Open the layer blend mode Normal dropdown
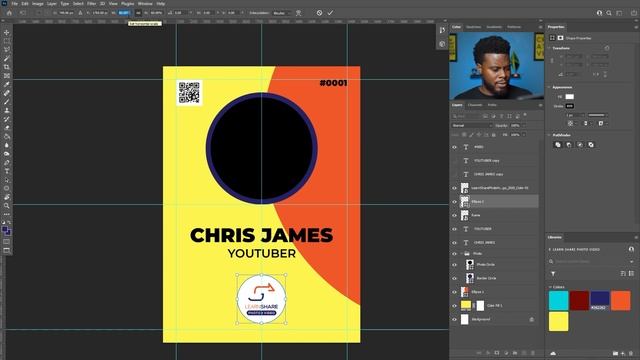Image resolution: width=640 pixels, height=360 pixels. point(472,125)
